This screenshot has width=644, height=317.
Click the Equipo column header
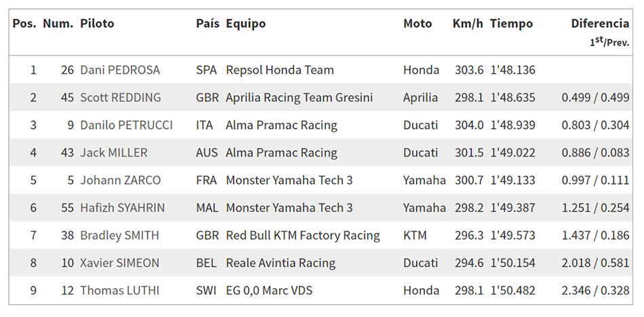[245, 24]
